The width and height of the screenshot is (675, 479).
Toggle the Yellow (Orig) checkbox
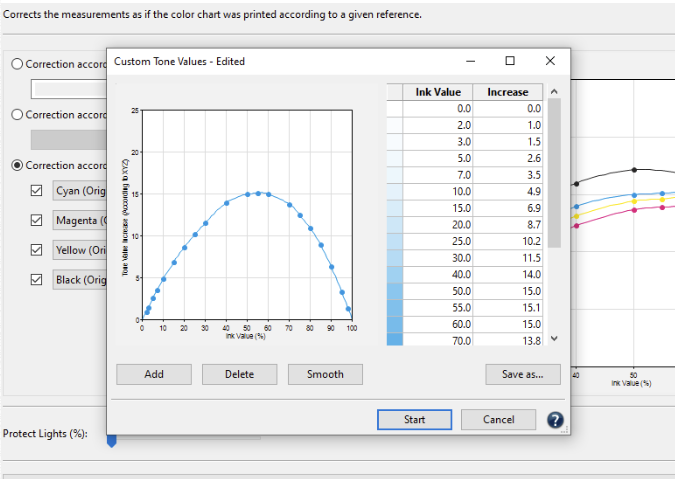coord(37,250)
